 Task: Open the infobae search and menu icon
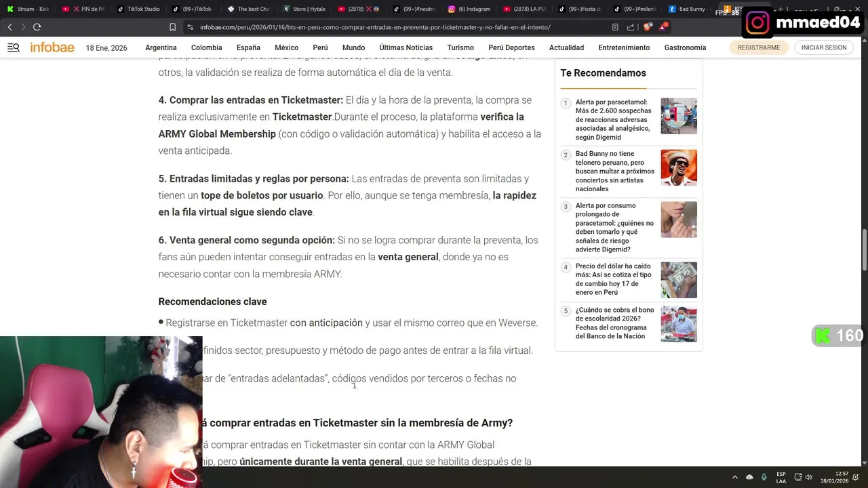coord(14,47)
